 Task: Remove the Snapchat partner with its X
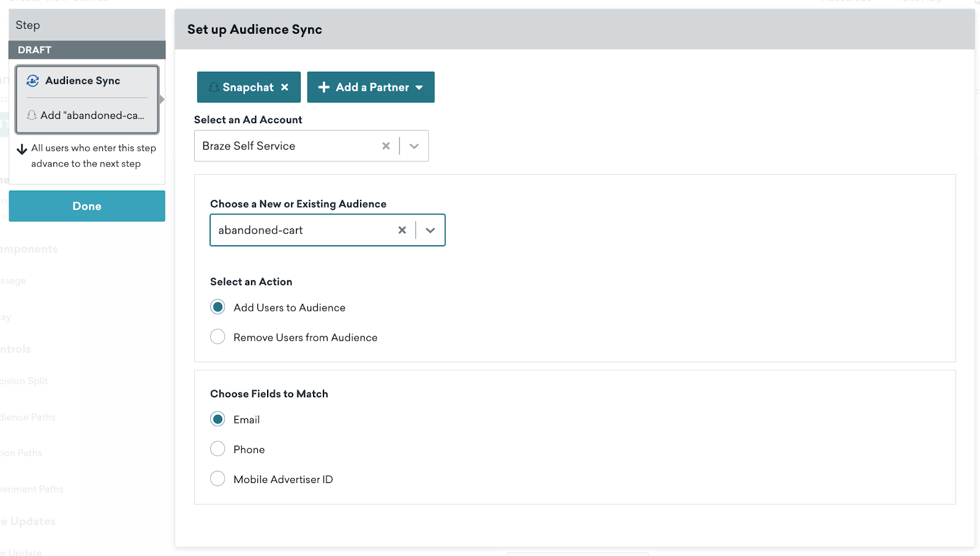point(285,87)
